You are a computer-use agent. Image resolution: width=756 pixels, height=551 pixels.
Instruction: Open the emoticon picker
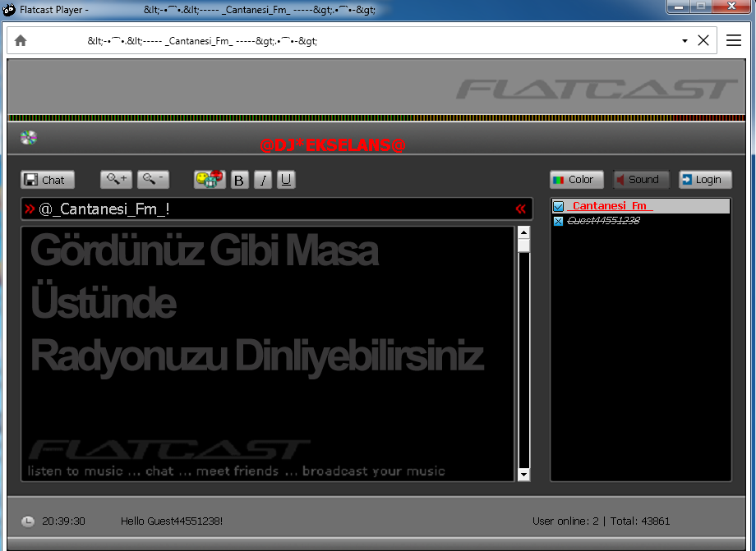pos(209,179)
